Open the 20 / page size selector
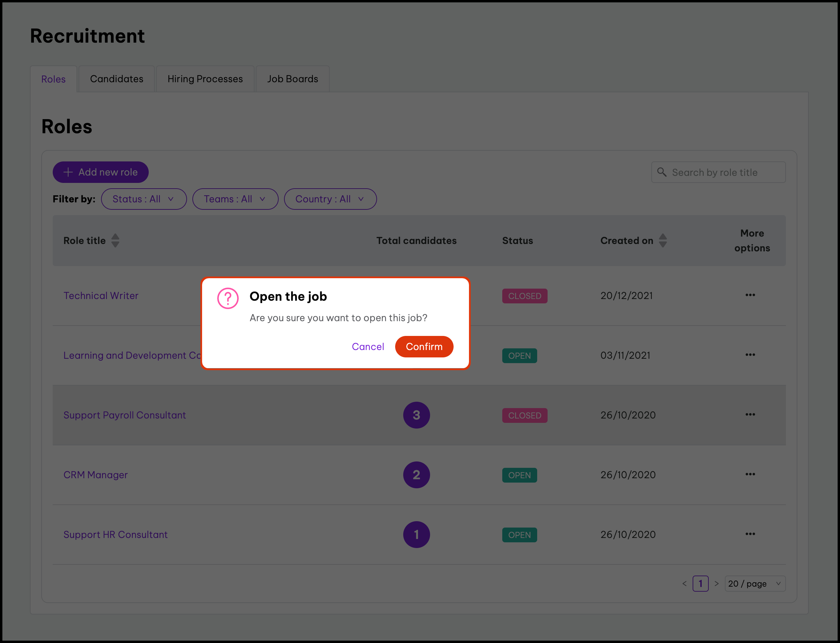The width and height of the screenshot is (840, 643). click(x=754, y=584)
